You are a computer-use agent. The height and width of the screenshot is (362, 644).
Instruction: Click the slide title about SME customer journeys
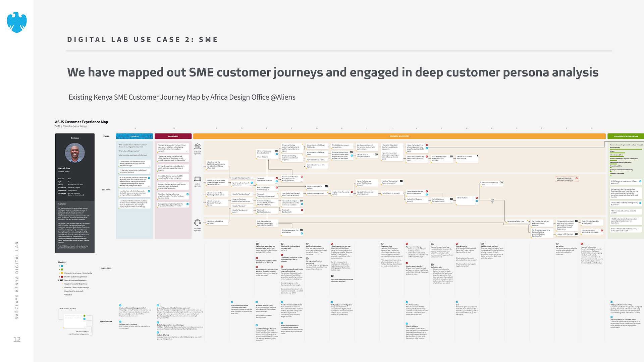pos(333,72)
